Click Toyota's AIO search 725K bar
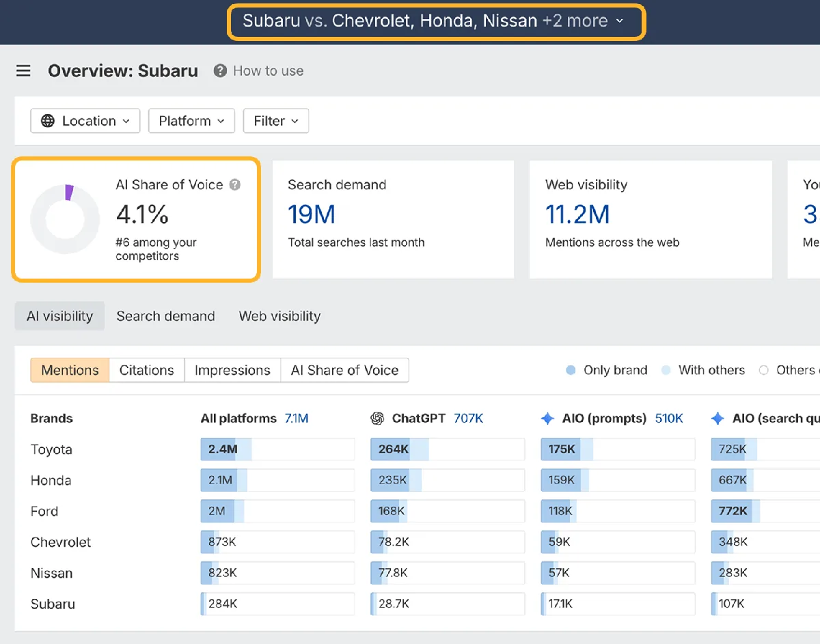 coord(765,449)
